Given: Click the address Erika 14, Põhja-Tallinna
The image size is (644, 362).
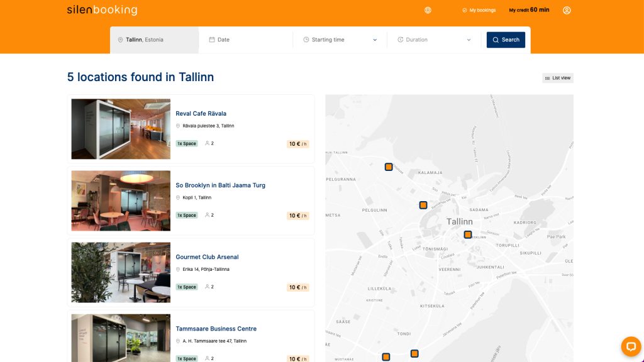Looking at the screenshot, I should click(x=206, y=269).
